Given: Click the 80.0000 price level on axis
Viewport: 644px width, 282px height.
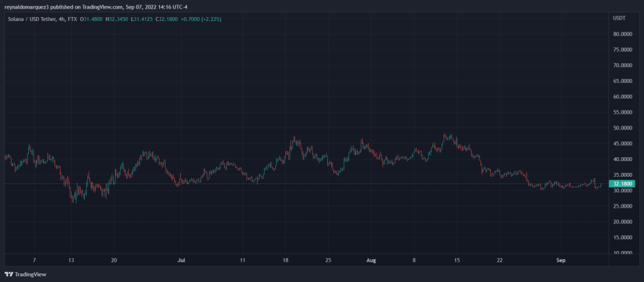Looking at the screenshot, I should tap(622, 34).
